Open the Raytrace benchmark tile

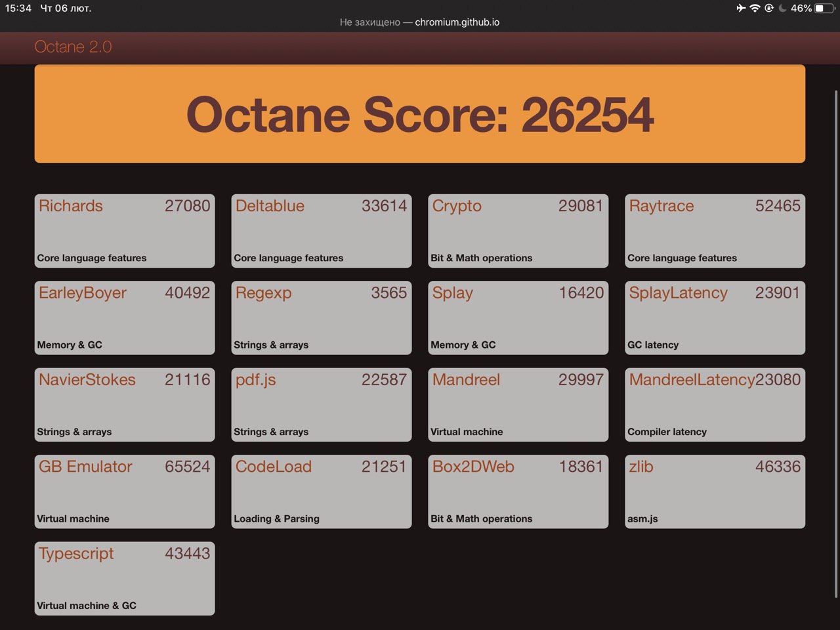[715, 230]
